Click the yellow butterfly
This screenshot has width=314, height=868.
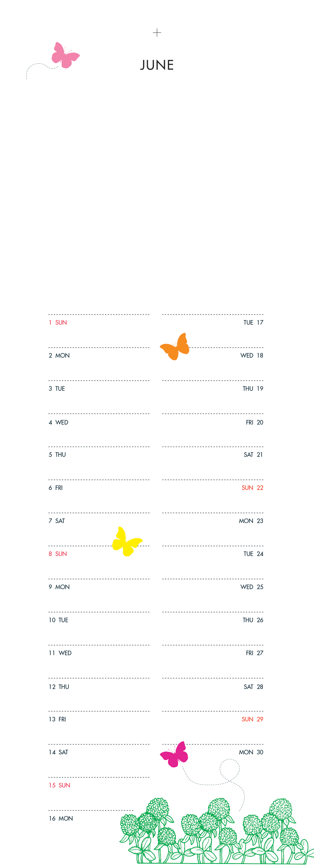[x=126, y=542]
